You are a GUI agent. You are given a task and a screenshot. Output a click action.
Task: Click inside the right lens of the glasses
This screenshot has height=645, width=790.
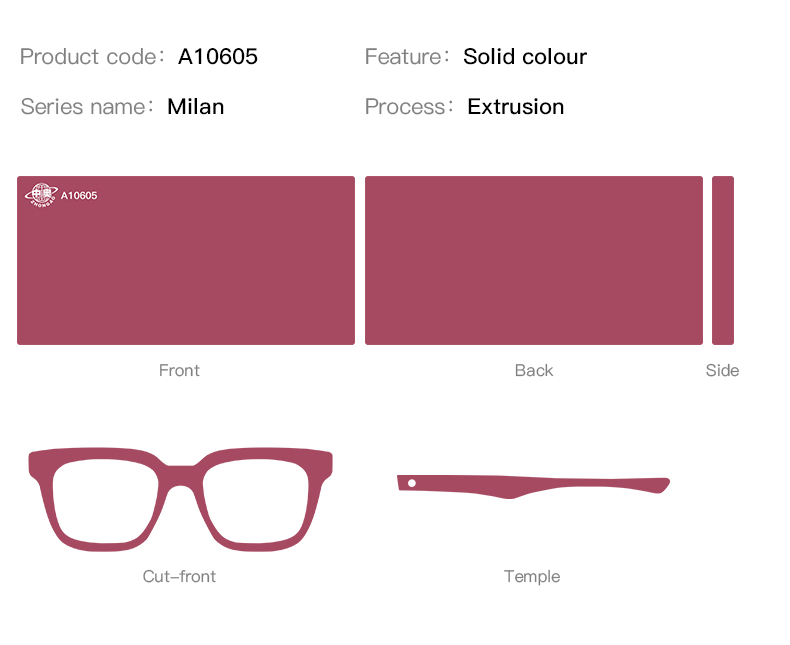pos(258,498)
